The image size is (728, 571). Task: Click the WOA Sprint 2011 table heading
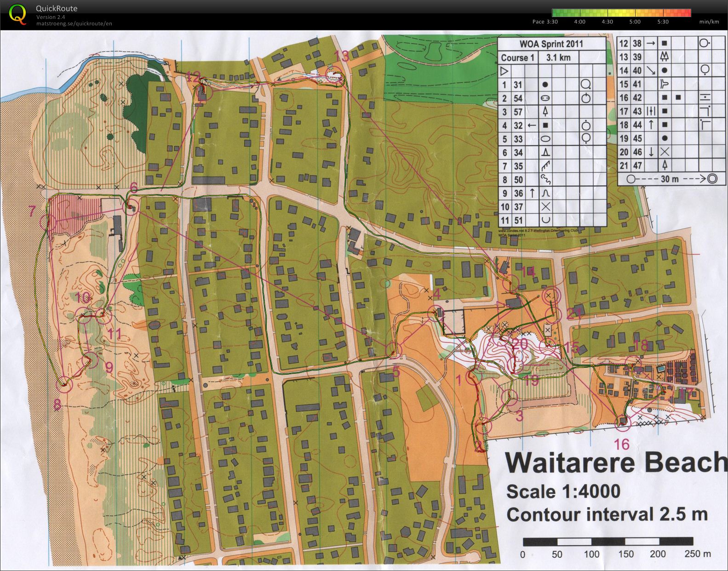[551, 44]
